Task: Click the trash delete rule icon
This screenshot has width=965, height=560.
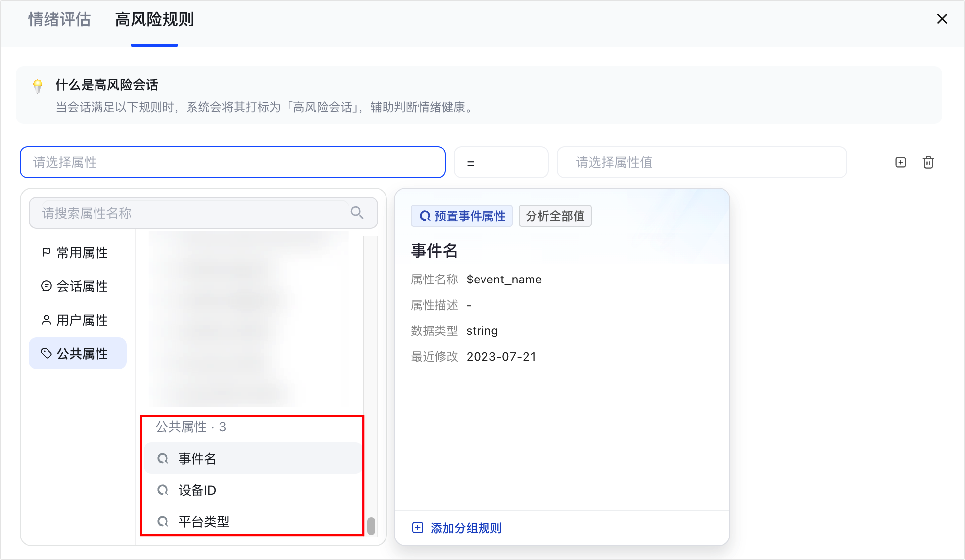Action: (x=928, y=162)
